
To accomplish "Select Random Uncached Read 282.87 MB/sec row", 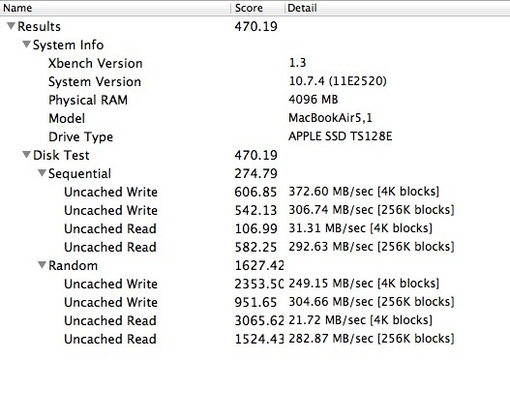I will [255, 339].
